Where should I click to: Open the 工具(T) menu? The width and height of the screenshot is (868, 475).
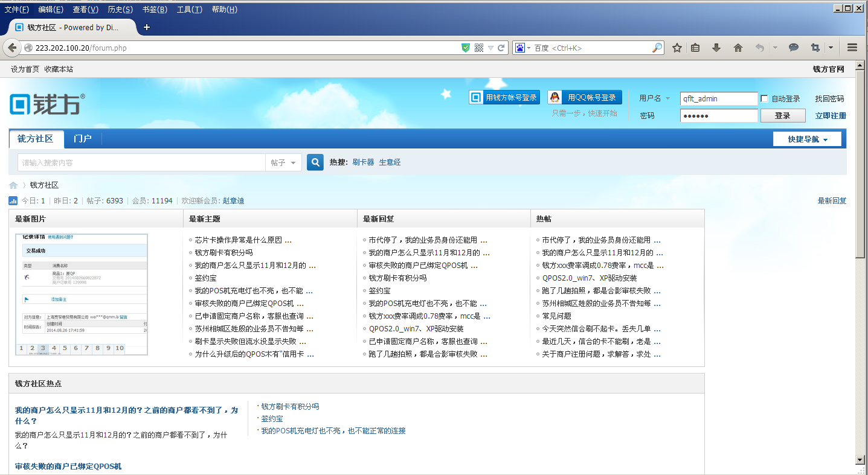[x=190, y=10]
